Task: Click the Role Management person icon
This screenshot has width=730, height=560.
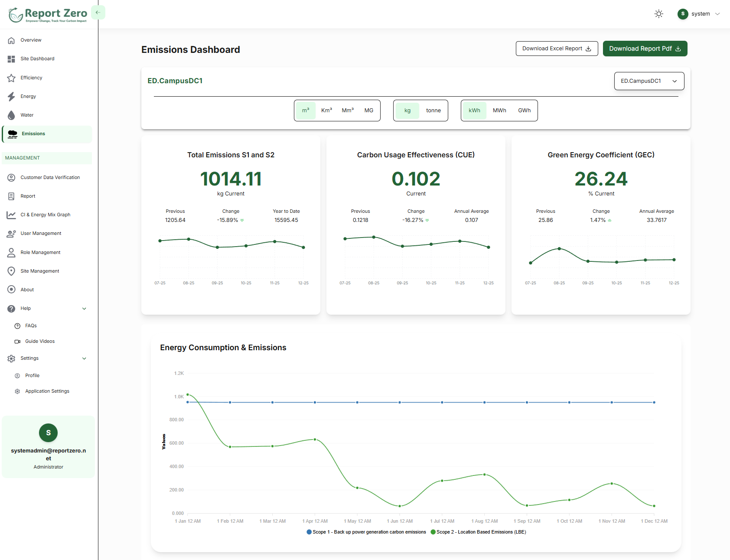Action: [11, 253]
